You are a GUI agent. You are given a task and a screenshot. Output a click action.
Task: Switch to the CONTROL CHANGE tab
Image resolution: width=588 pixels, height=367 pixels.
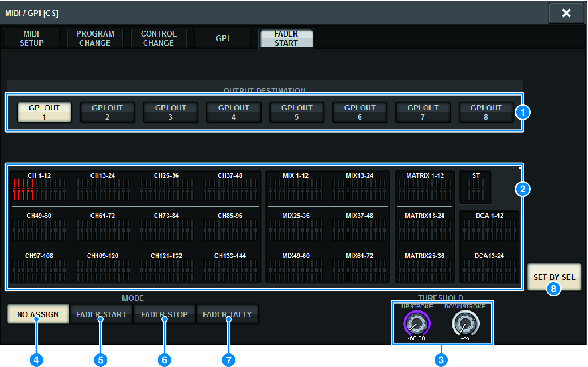[x=159, y=38]
